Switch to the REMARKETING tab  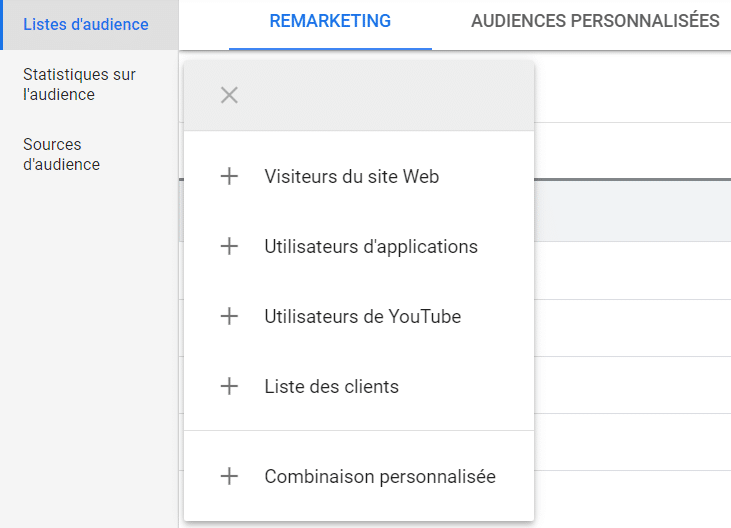[330, 22]
